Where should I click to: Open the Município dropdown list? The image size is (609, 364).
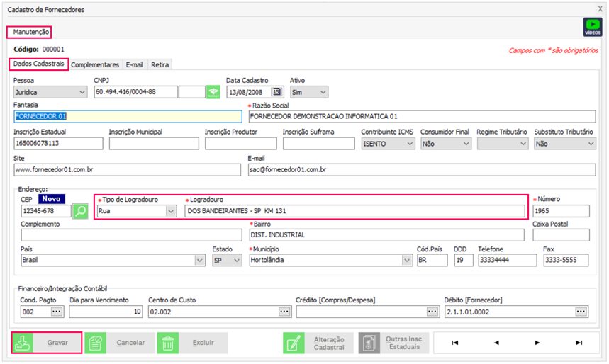[x=406, y=260]
